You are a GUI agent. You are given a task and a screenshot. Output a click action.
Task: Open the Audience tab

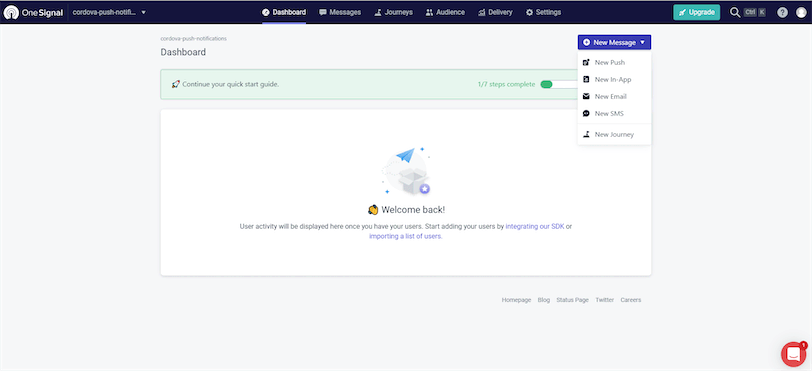445,12
